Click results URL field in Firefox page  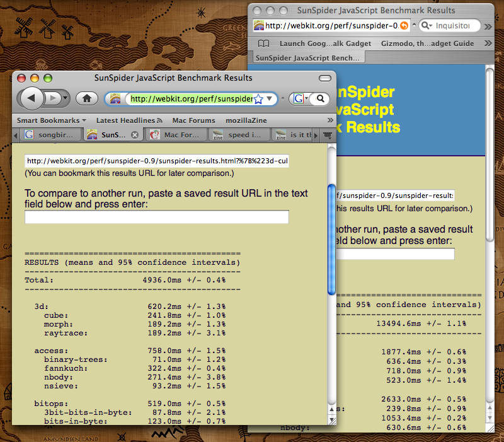click(x=157, y=161)
